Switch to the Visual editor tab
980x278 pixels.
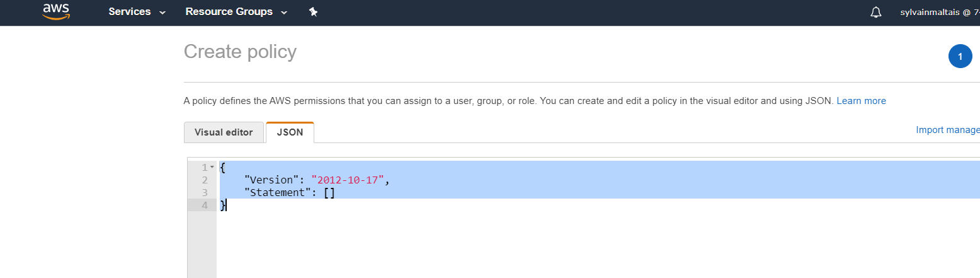(224, 132)
